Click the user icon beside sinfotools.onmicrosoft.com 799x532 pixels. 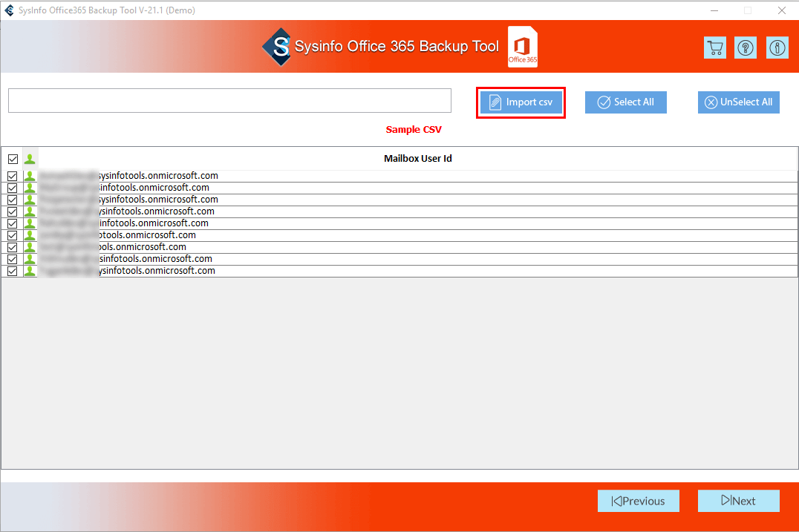click(30, 259)
